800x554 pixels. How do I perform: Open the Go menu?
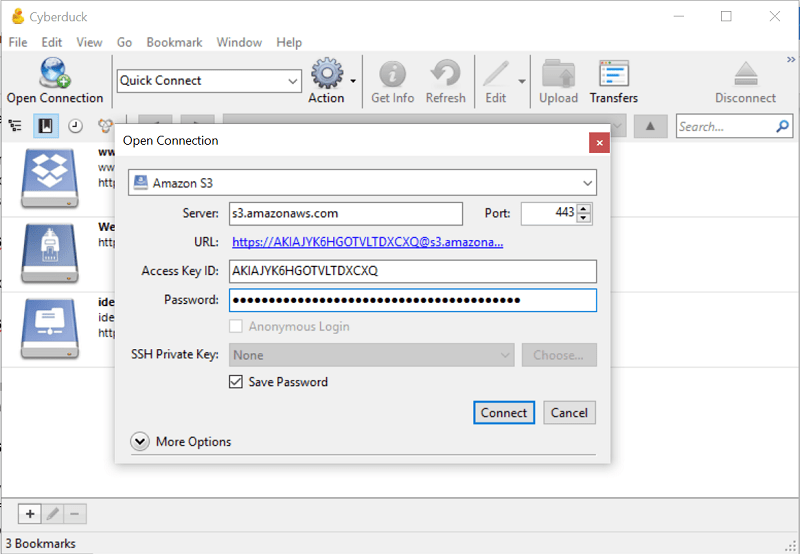124,42
